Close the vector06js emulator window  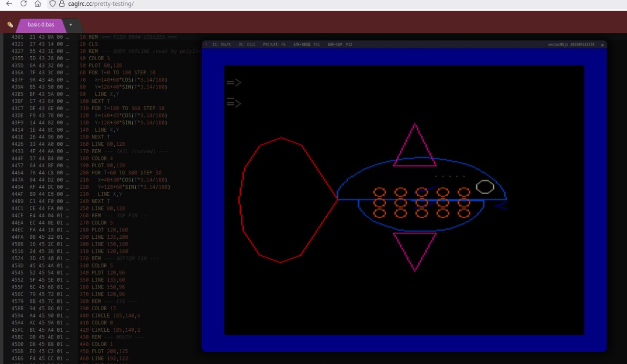(x=603, y=45)
